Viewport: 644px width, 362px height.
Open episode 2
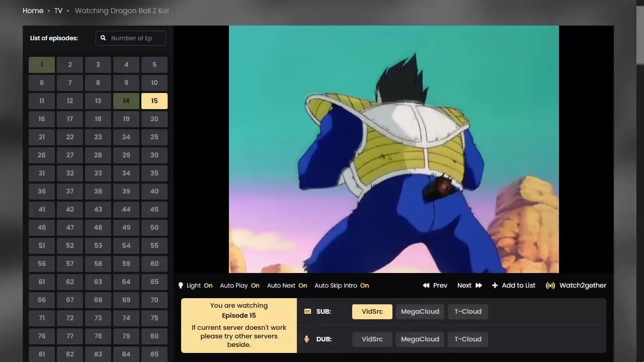[70, 65]
